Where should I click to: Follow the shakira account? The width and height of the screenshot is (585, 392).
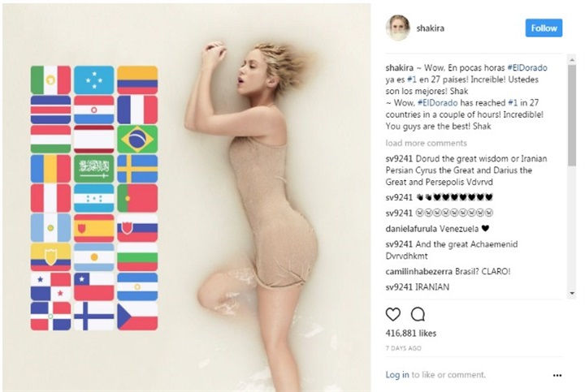544,28
